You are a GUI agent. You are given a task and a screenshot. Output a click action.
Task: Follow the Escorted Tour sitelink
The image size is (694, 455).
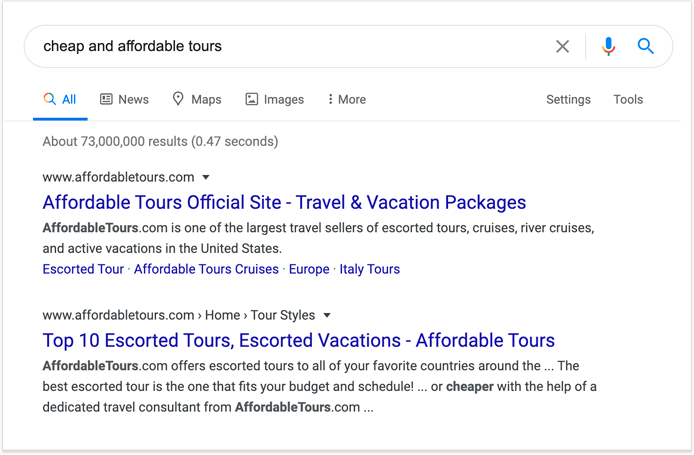[83, 269]
